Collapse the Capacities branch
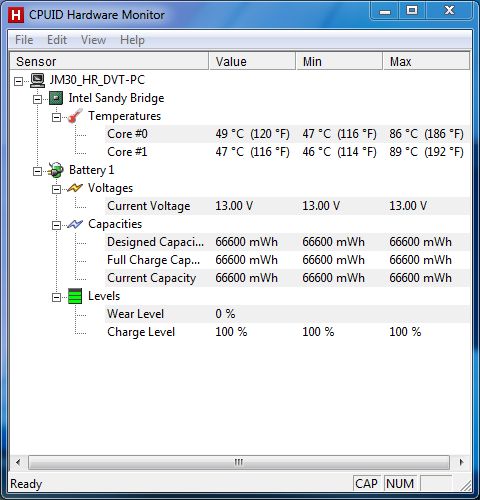480x500 pixels. click(x=57, y=225)
